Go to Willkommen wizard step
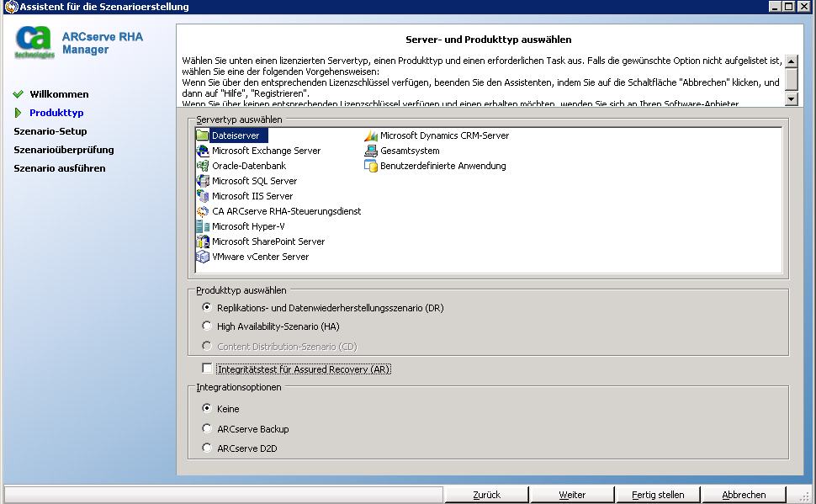This screenshot has width=816, height=504. point(59,94)
